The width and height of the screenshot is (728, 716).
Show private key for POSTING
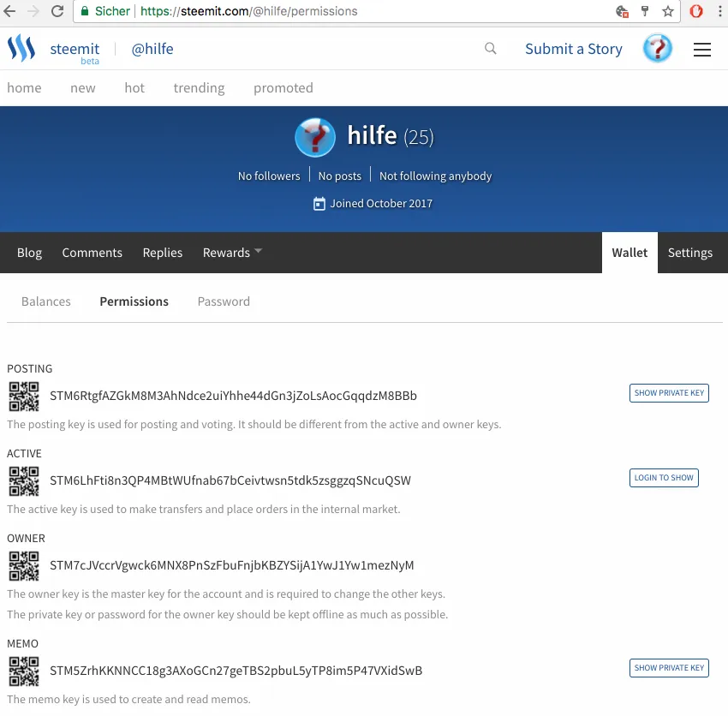click(x=669, y=393)
